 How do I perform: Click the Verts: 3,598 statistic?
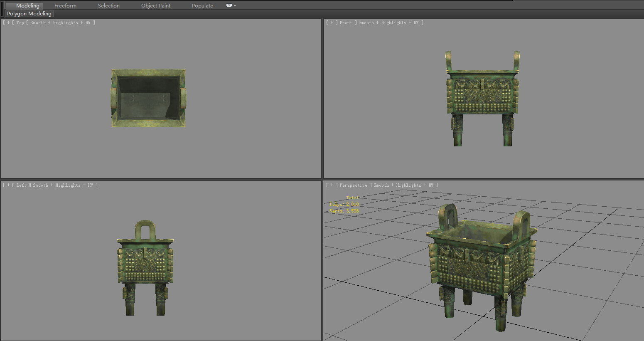[344, 211]
